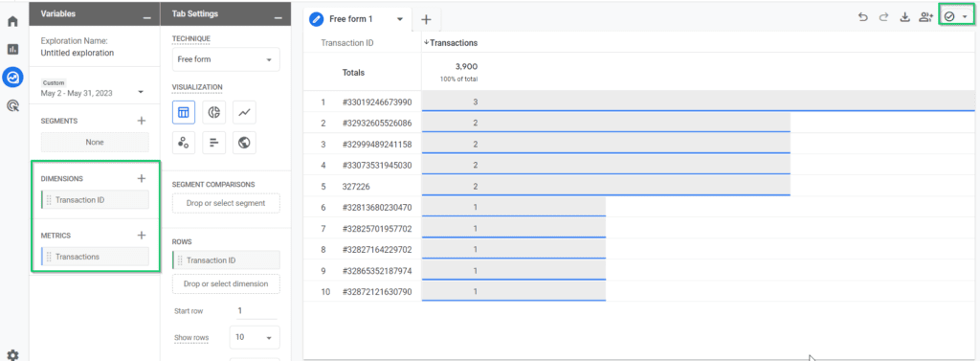Go to Home in left navigation

point(12,21)
